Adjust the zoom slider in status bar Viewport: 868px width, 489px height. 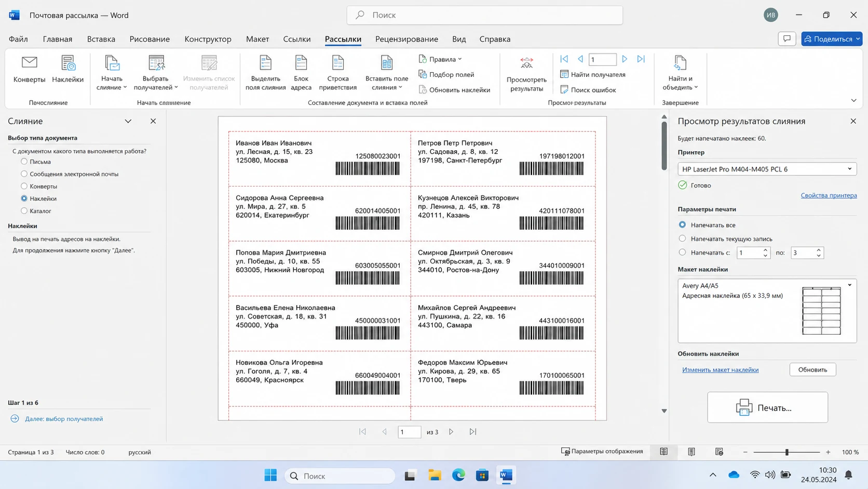tap(787, 452)
